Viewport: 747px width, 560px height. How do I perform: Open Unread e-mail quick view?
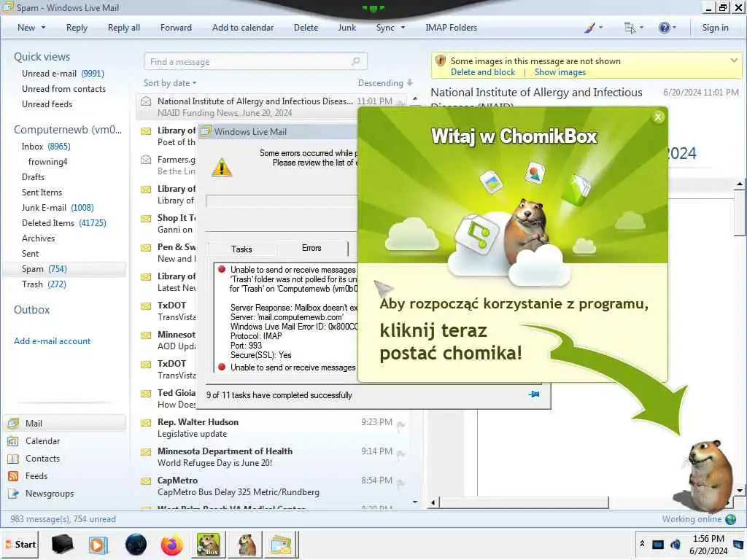click(x=63, y=74)
